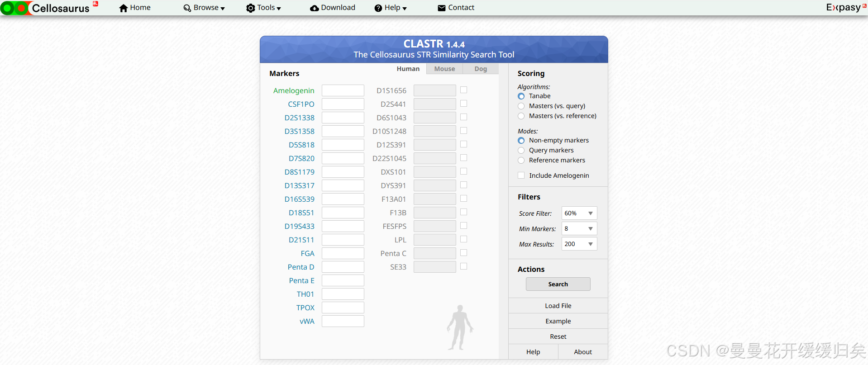Click the vWA input field

point(343,321)
